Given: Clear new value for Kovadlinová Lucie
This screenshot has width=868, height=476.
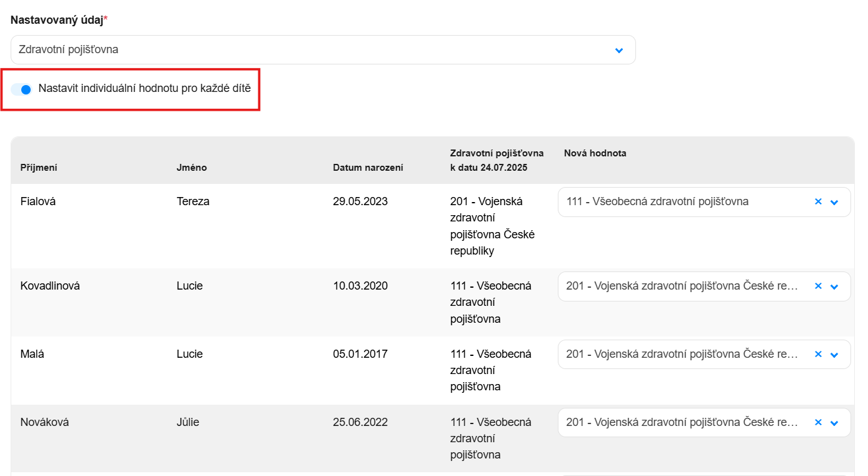Looking at the screenshot, I should click(x=818, y=286).
